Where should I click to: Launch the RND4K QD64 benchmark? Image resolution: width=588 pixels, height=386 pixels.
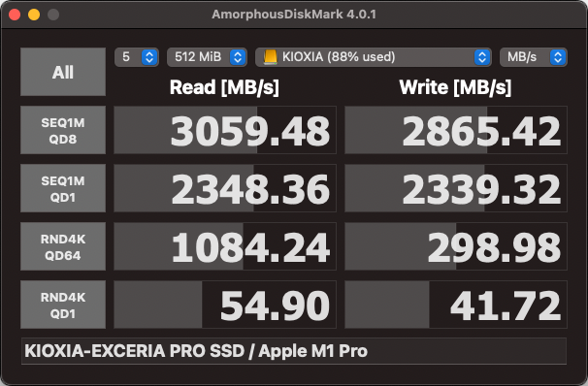[63, 246]
